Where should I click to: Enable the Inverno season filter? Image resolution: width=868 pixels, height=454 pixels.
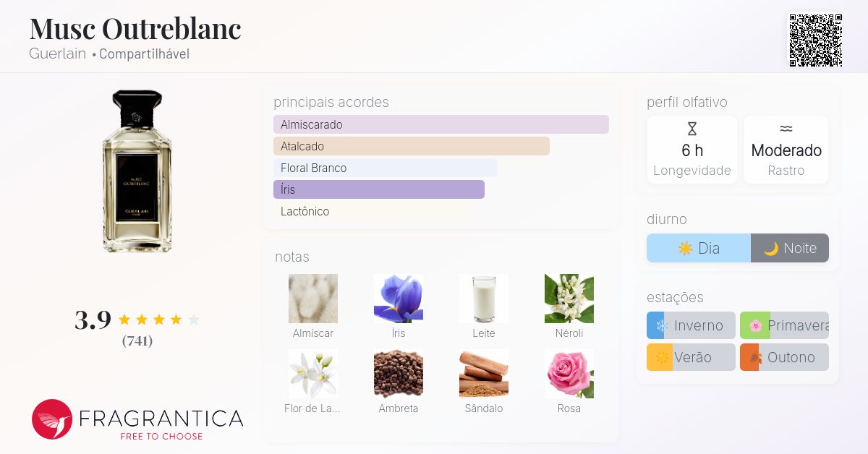pyautogui.click(x=690, y=325)
